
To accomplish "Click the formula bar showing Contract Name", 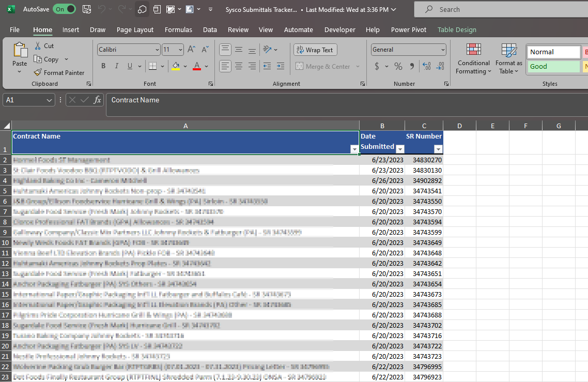I will (347, 105).
